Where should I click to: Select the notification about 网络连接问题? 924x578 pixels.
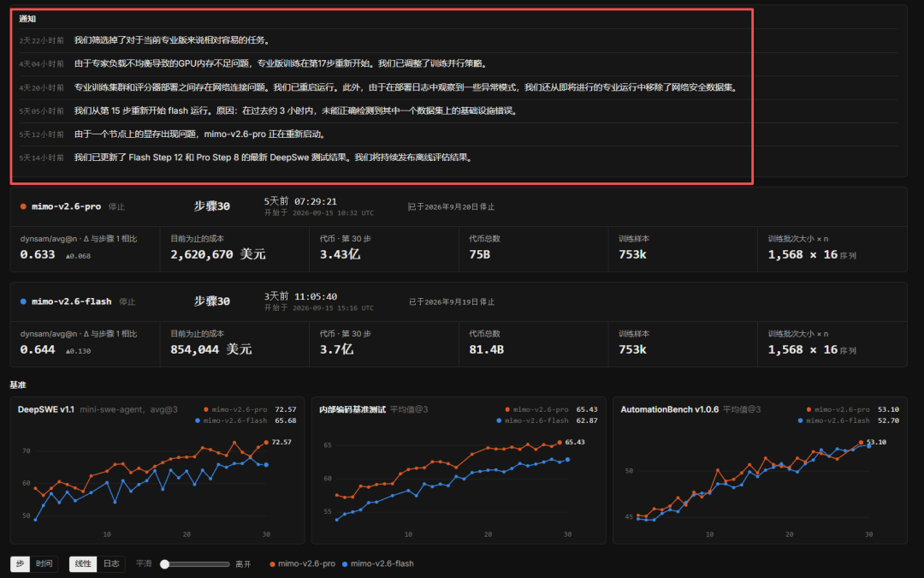(458, 87)
